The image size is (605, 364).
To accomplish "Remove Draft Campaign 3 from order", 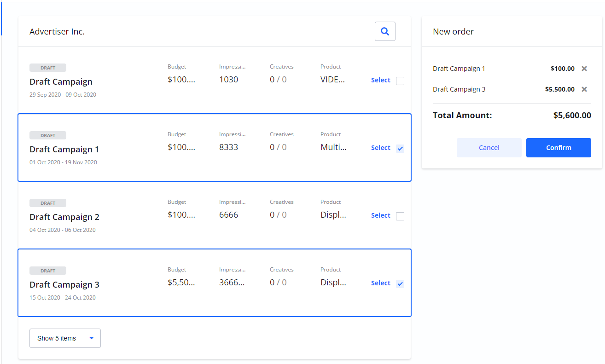I will (x=584, y=89).
